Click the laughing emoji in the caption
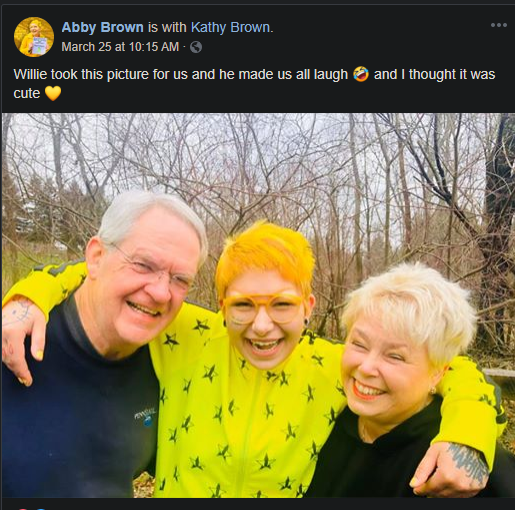515x510 pixels. (x=361, y=74)
